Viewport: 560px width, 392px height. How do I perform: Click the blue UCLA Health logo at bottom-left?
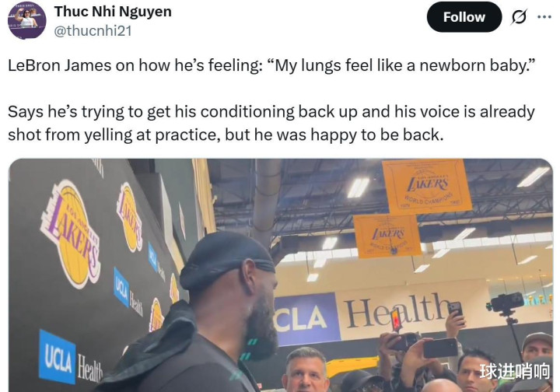[71, 359]
